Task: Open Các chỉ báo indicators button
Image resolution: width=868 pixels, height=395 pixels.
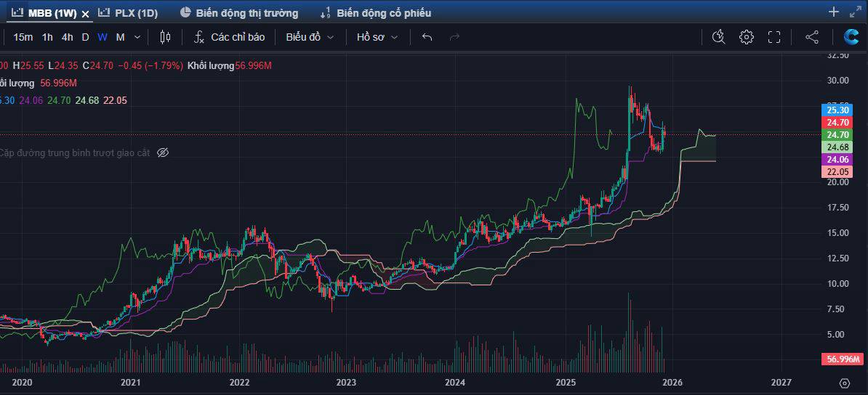Action: tap(229, 37)
